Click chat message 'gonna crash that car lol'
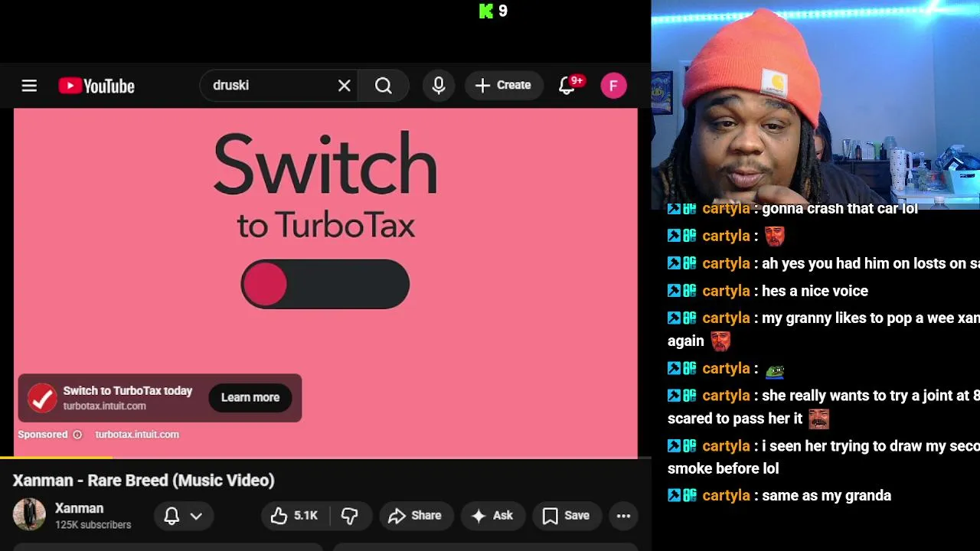Image resolution: width=980 pixels, height=551 pixels. tap(839, 208)
